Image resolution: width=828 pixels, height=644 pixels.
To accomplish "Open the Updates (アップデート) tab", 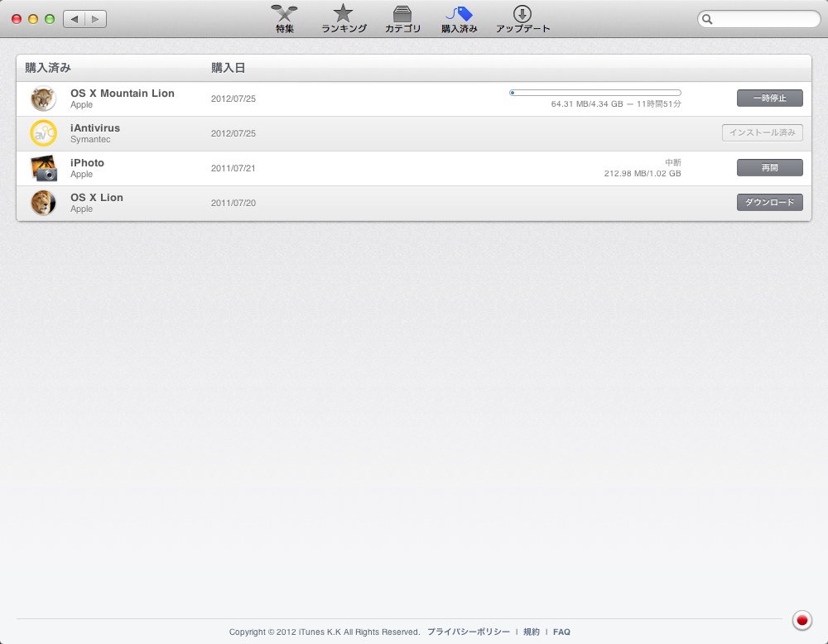I will pyautogui.click(x=522, y=15).
